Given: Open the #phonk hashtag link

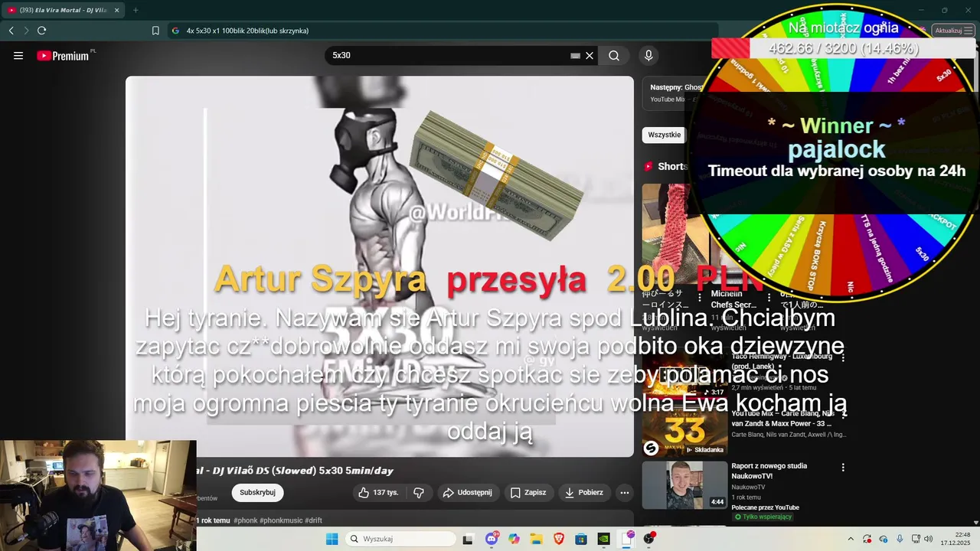Looking at the screenshot, I should 245,520.
